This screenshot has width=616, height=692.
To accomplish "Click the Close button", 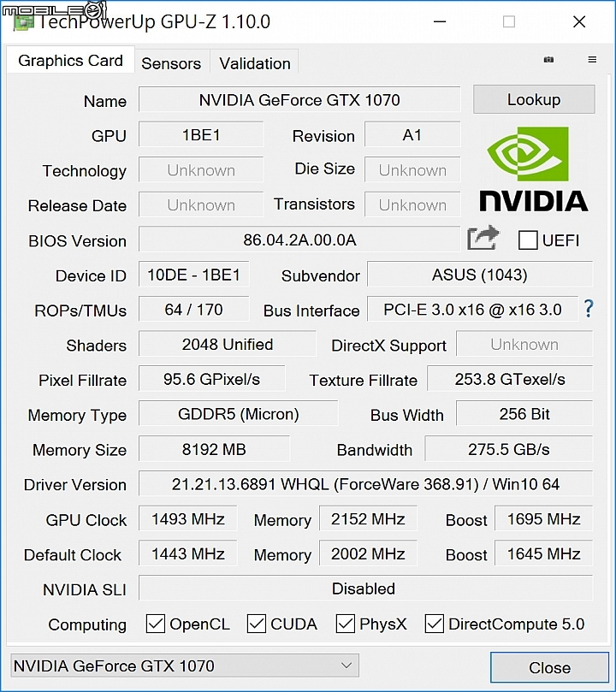I will [x=549, y=667].
